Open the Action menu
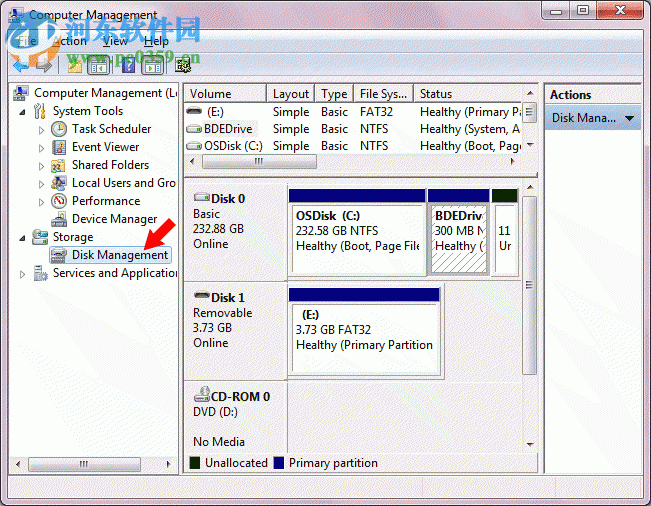 69,41
